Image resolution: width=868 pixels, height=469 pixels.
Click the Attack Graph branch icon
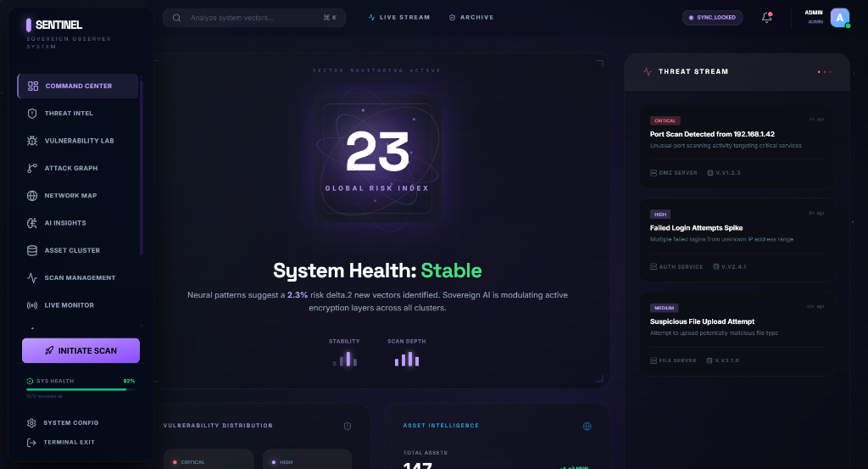click(x=32, y=168)
